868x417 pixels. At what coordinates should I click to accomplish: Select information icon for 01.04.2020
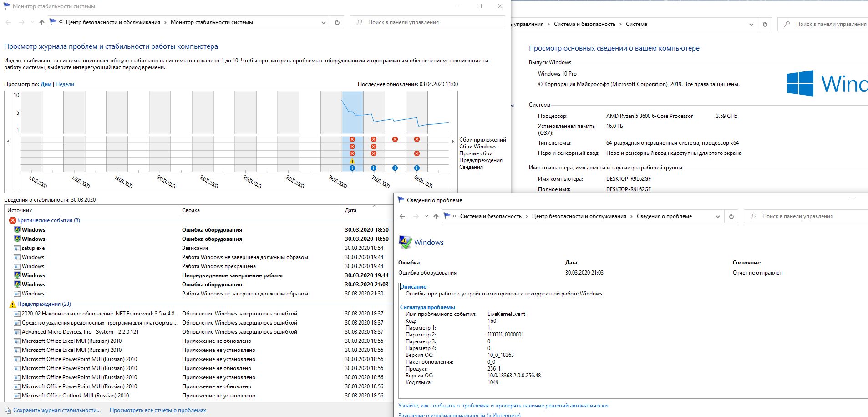(x=395, y=168)
